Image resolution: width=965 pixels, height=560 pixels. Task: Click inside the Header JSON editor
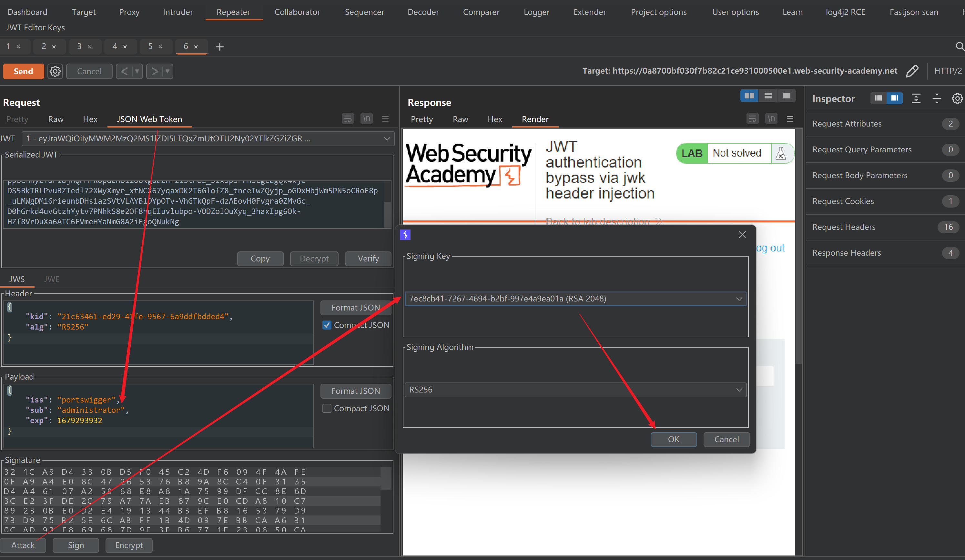pos(158,332)
